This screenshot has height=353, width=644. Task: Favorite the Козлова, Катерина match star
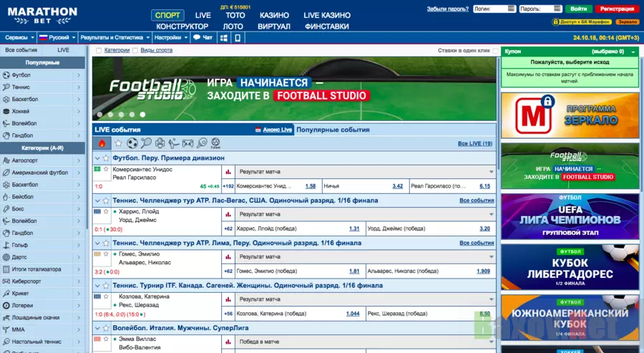tap(106, 296)
